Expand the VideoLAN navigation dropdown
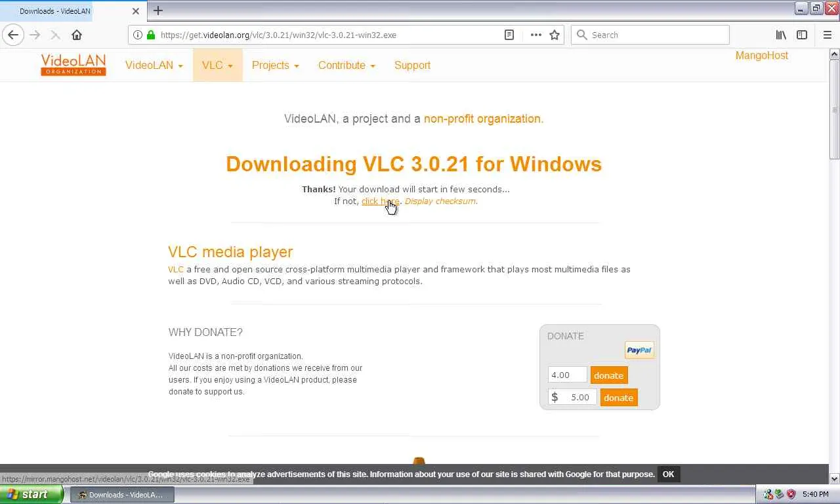 [154, 65]
